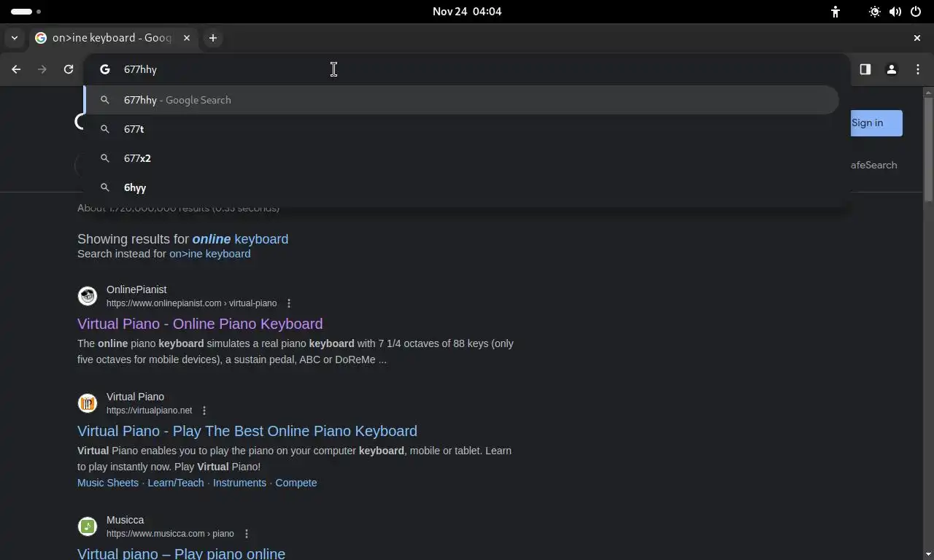
Task: Click the 'Musicca' site name text
Action: coord(125,520)
